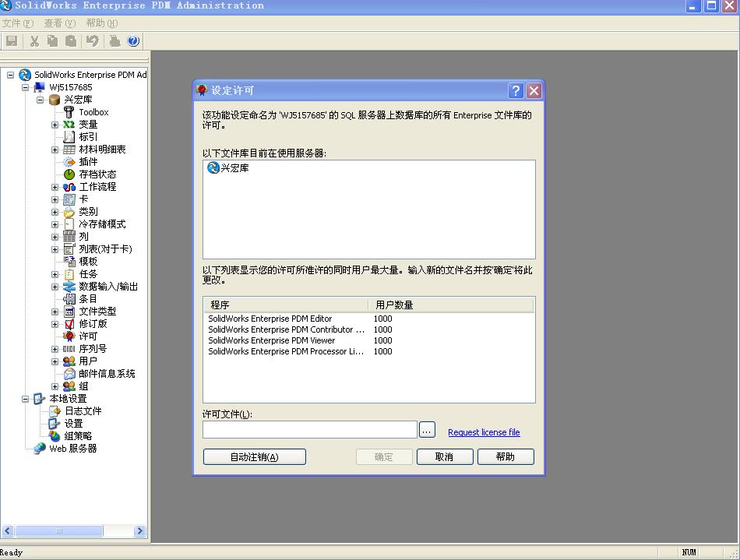Close the 设定许可 dialog
The image size is (740, 560).
click(534, 90)
